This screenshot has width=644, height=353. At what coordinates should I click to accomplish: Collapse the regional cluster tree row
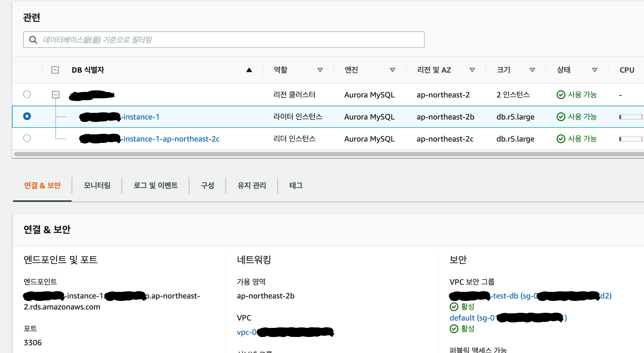click(x=56, y=95)
